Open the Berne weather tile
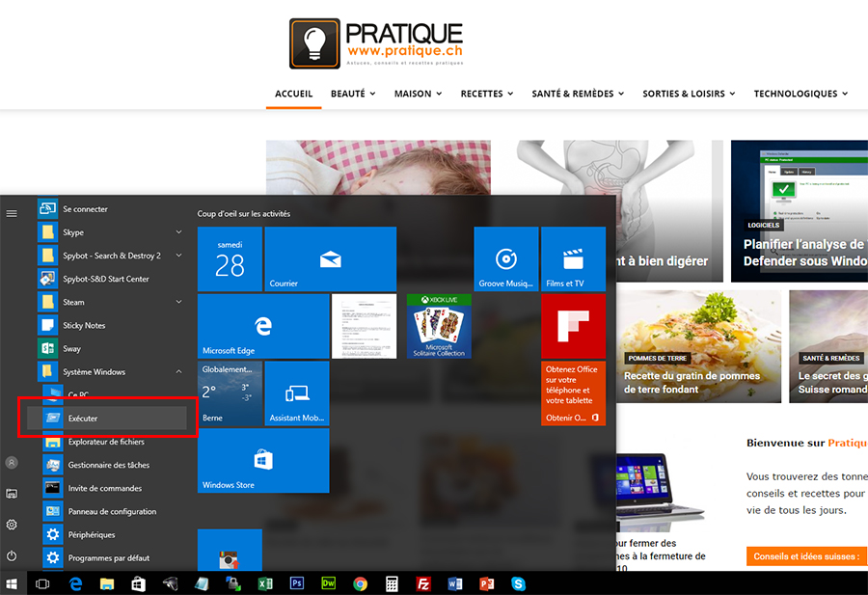The height and width of the screenshot is (595, 868). pos(230,393)
